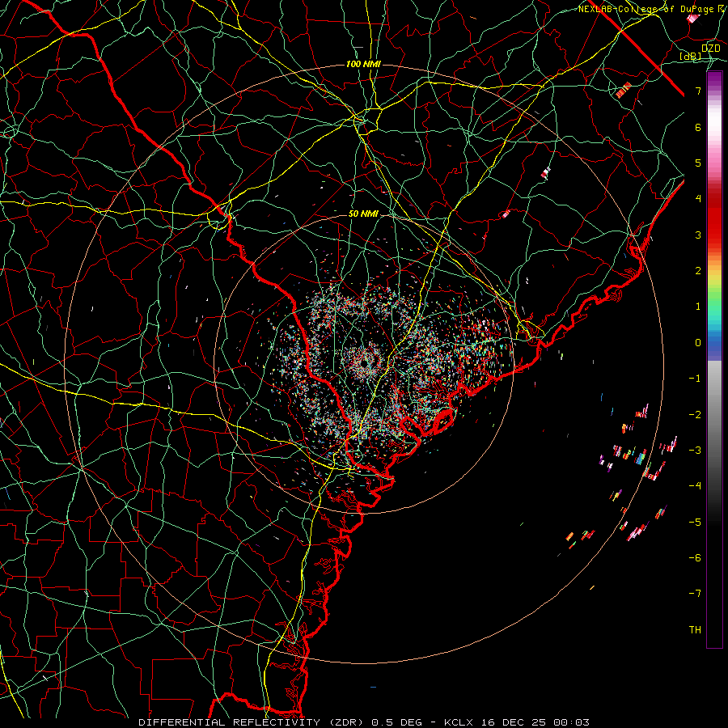
Task: Click the -1 value on the color scale
Action: (695, 379)
